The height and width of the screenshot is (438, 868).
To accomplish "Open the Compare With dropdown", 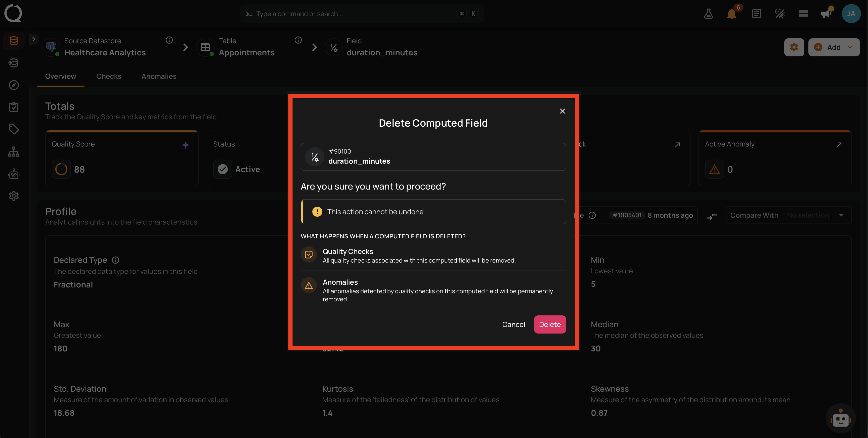I will tap(789, 215).
